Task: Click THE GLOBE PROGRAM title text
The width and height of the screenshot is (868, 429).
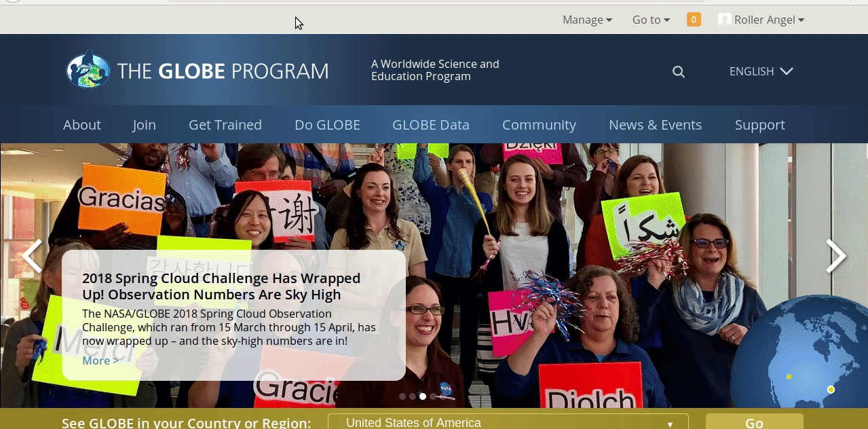Action: (223, 71)
